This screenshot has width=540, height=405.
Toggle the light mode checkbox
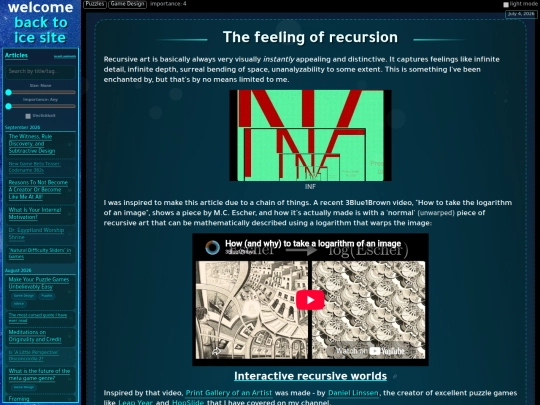(506, 4)
